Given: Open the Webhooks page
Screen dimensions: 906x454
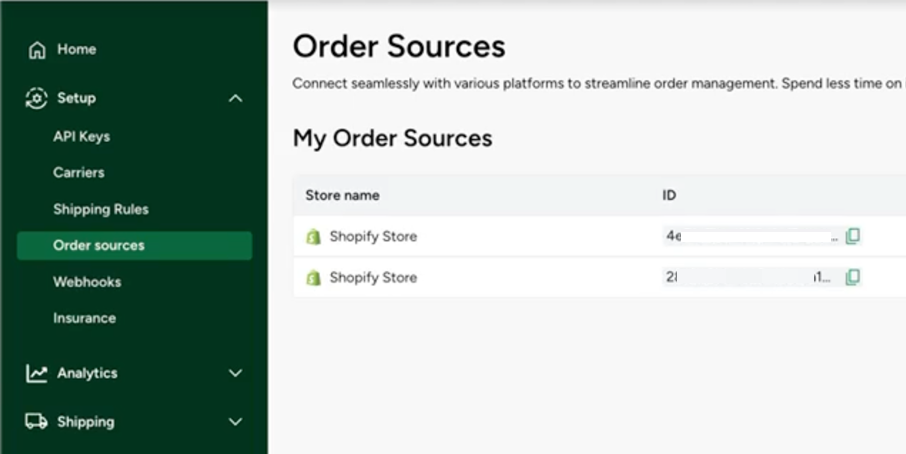Looking at the screenshot, I should click(87, 282).
